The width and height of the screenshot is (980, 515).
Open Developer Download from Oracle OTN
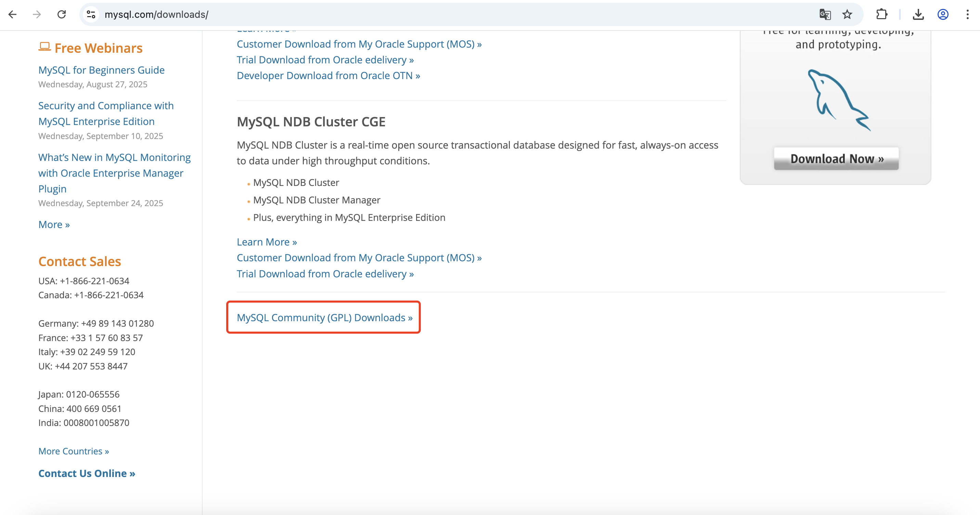coord(328,75)
